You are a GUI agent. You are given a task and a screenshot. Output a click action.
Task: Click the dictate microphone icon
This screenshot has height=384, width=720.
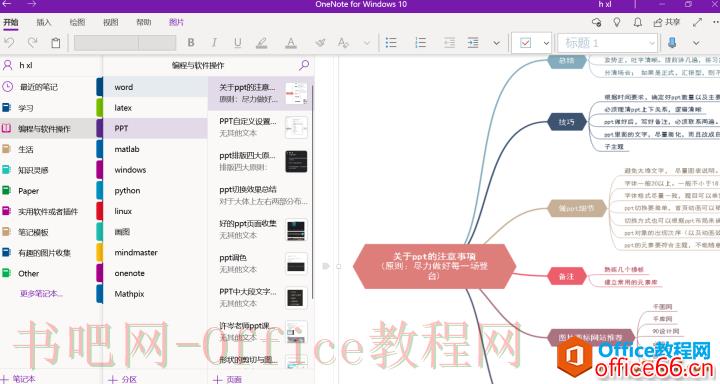click(672, 43)
